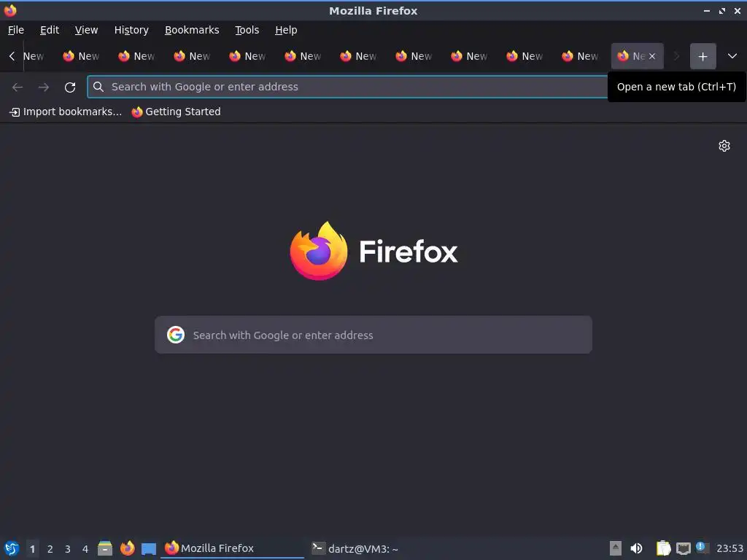Go forward one page
The image size is (747, 560).
(x=44, y=87)
